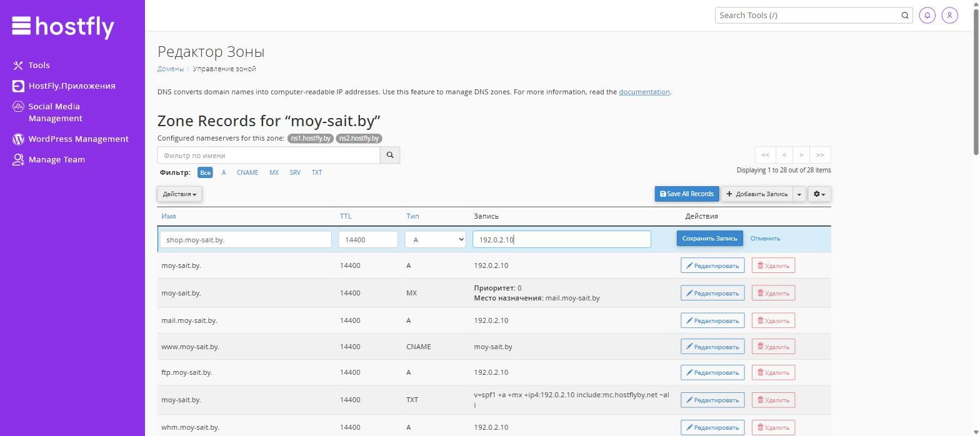Click the search magnifier in Search Tools
The image size is (980, 436).
pos(904,15)
